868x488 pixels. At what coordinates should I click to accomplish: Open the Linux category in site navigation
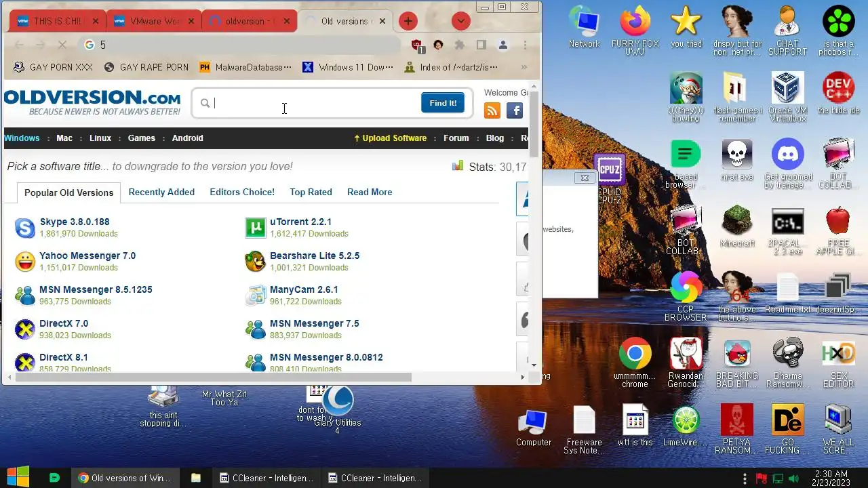(x=100, y=138)
